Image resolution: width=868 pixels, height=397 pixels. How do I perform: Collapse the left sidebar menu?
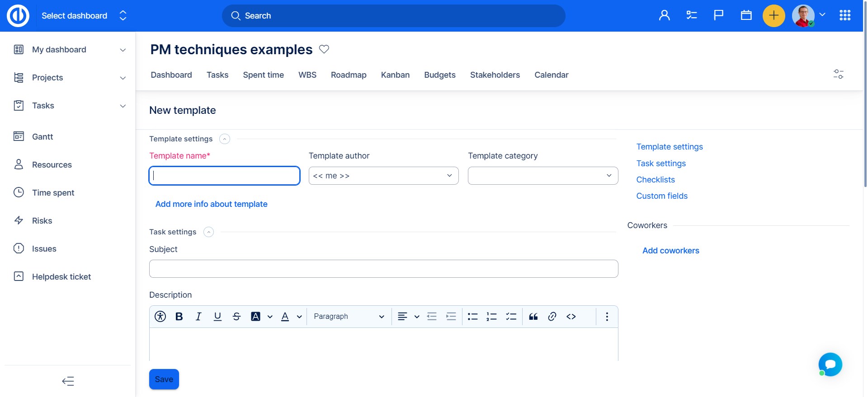point(68,381)
